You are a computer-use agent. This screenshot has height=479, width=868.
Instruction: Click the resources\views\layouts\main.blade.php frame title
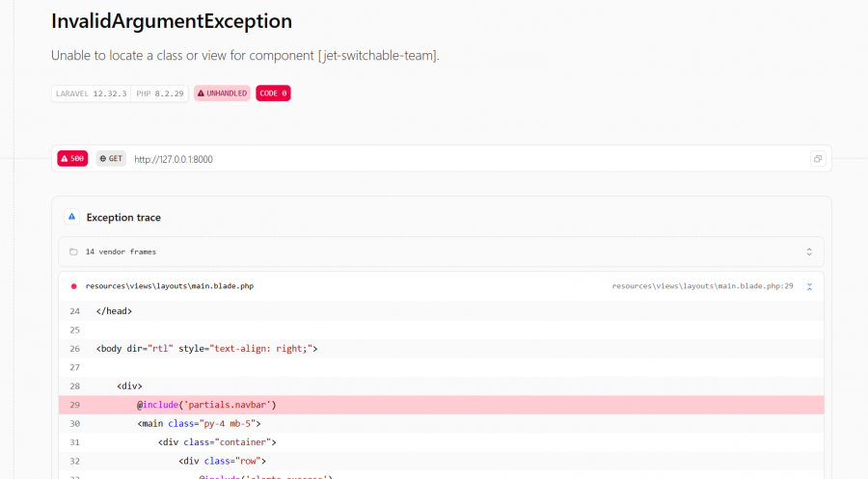(169, 286)
